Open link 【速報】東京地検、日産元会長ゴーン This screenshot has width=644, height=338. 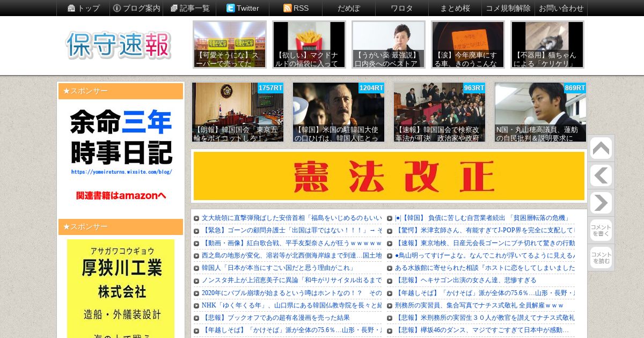pos(485,243)
